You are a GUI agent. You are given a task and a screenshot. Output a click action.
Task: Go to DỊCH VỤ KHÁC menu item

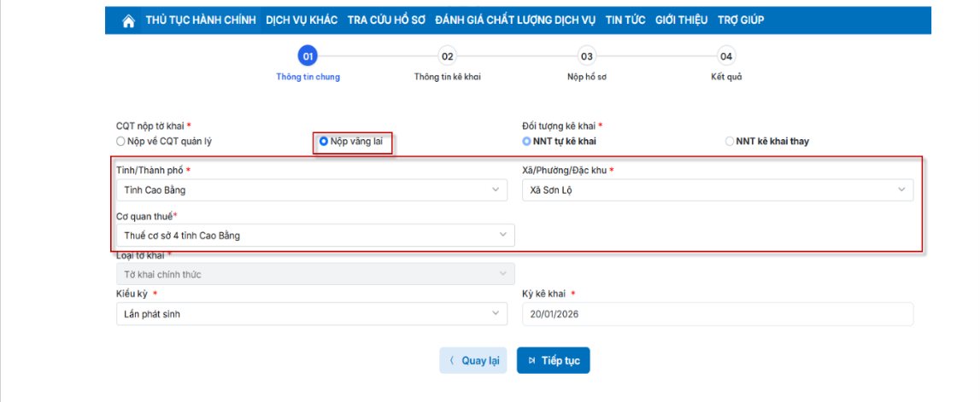302,20
